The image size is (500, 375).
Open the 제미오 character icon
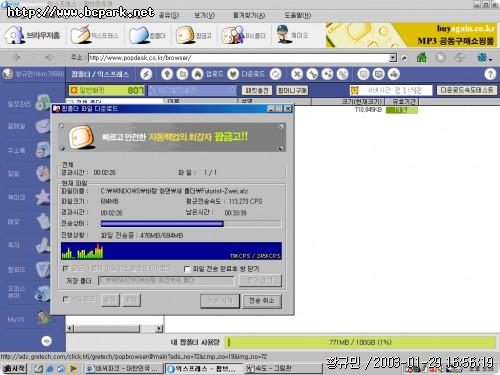tap(283, 34)
